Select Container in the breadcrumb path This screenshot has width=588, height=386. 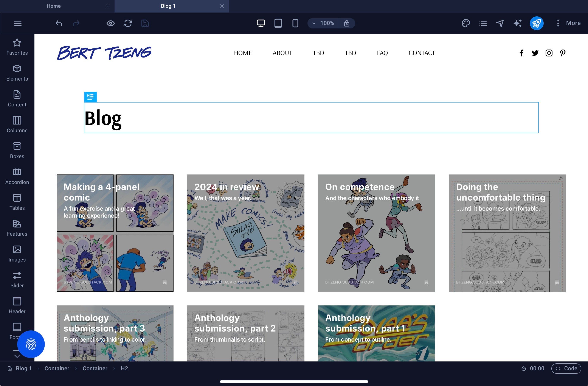click(x=57, y=368)
